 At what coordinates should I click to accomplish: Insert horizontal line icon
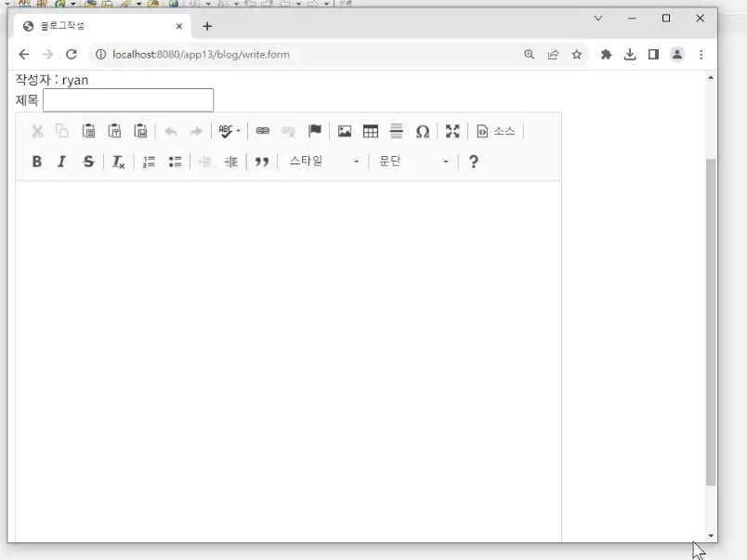click(397, 131)
